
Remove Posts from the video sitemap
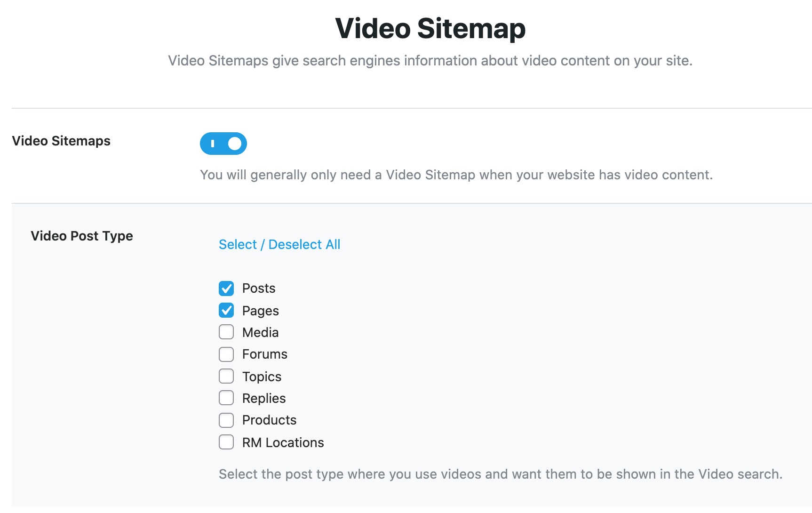tap(226, 288)
